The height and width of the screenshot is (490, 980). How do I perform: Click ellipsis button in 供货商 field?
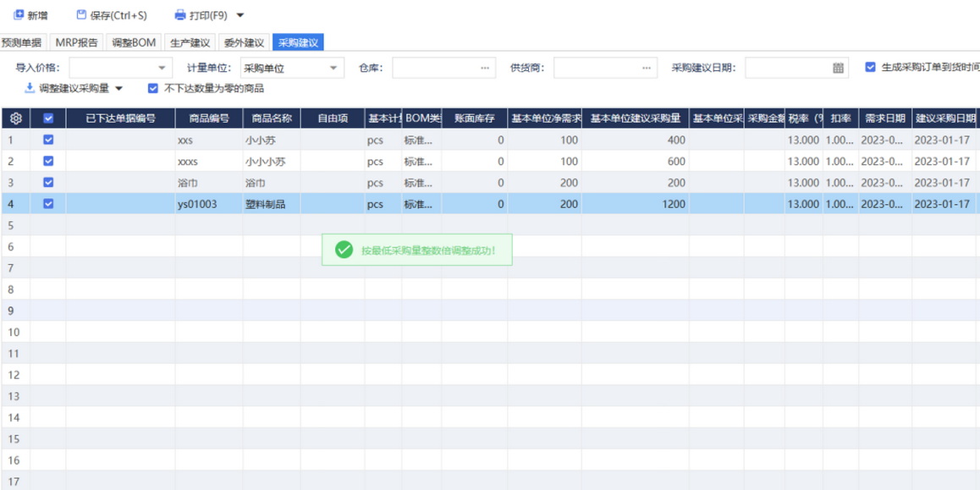pyautogui.click(x=647, y=68)
